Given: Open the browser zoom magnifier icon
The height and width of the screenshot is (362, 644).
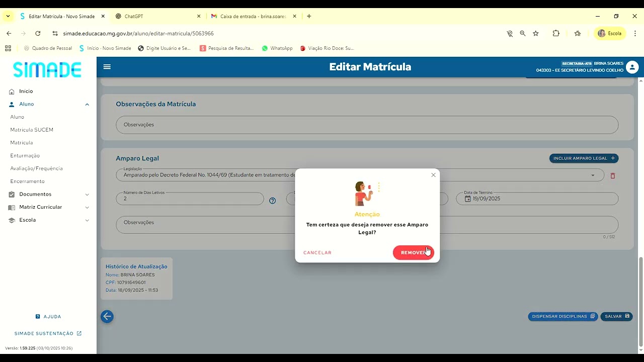Looking at the screenshot, I should 523,33.
